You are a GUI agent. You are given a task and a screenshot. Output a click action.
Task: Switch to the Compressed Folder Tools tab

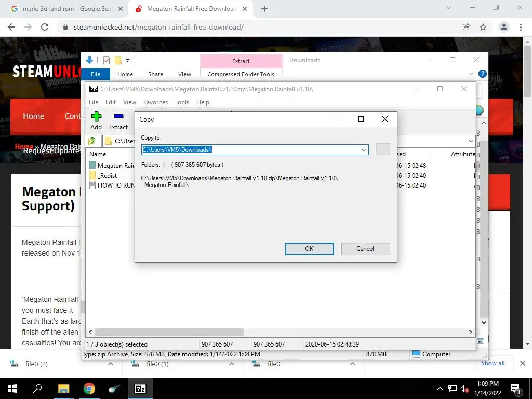pos(241,74)
